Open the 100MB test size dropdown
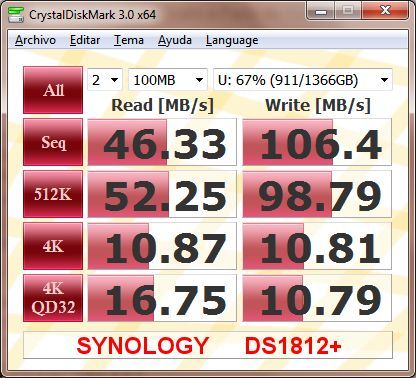Viewport: 416px width, 378px height. (168, 80)
